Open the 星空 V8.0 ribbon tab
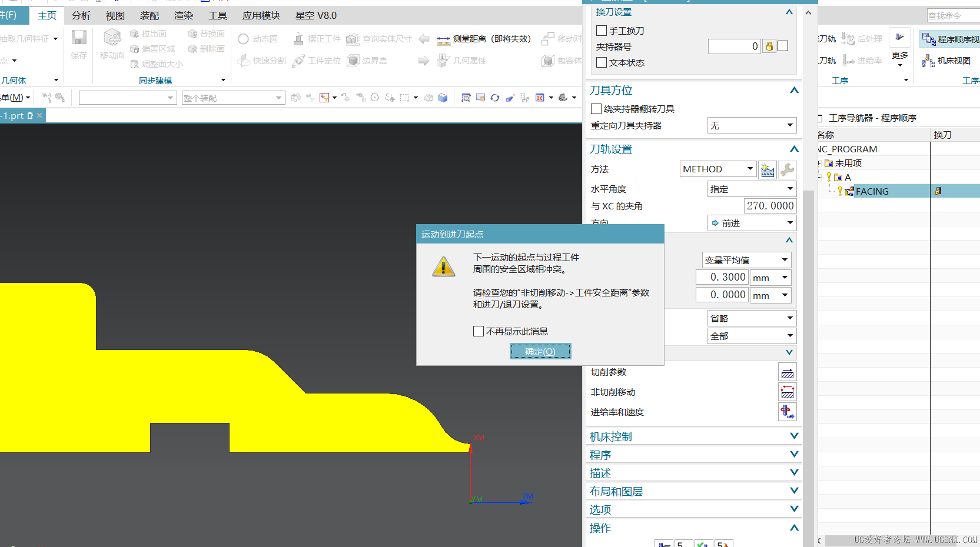This screenshot has width=980, height=547. 316,15
